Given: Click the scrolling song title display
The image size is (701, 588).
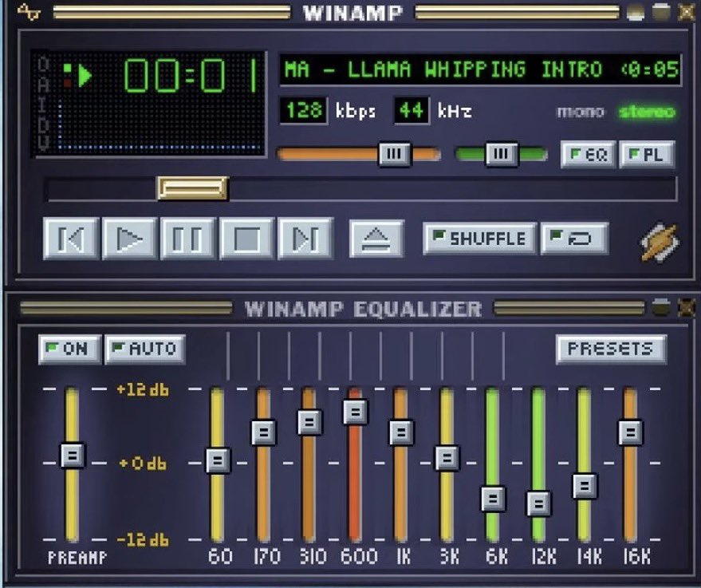Looking at the screenshot, I should coord(480,69).
